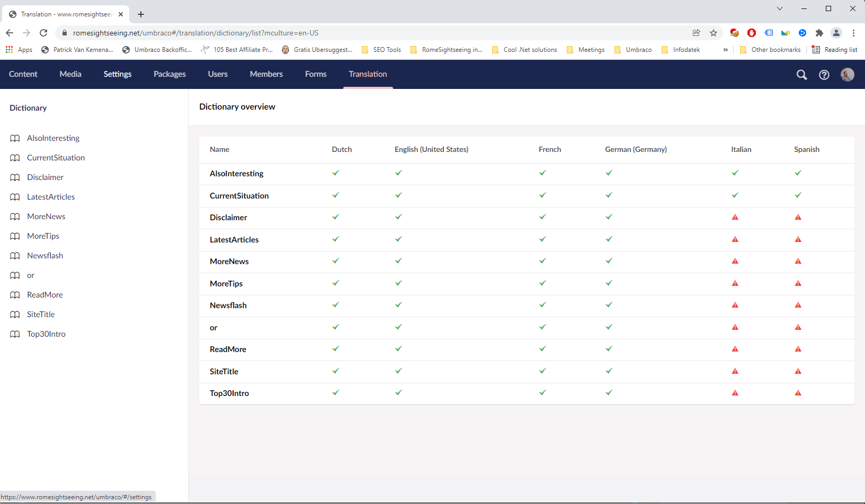The height and width of the screenshot is (504, 865).
Task: Open the Umbraco backoffice search icon
Action: 801,75
